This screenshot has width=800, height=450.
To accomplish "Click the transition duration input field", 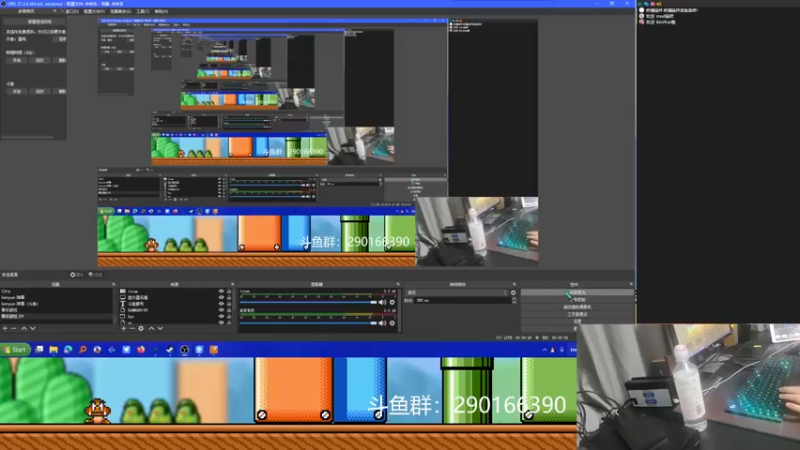I will (462, 301).
